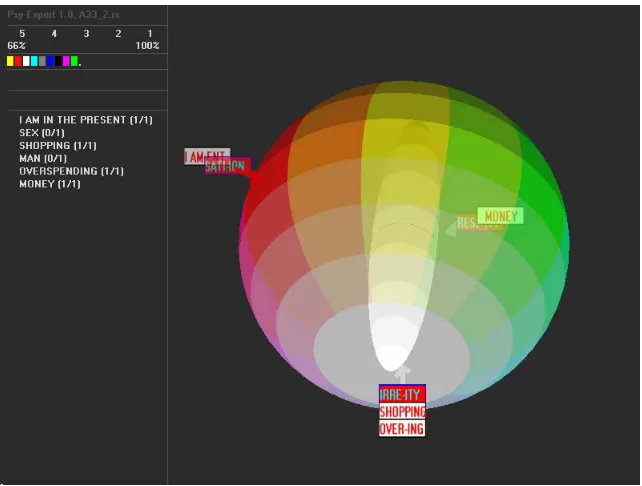Select the 'OVERSPENDING (1/1)' list entry
This screenshot has height=486, width=642.
click(x=71, y=171)
